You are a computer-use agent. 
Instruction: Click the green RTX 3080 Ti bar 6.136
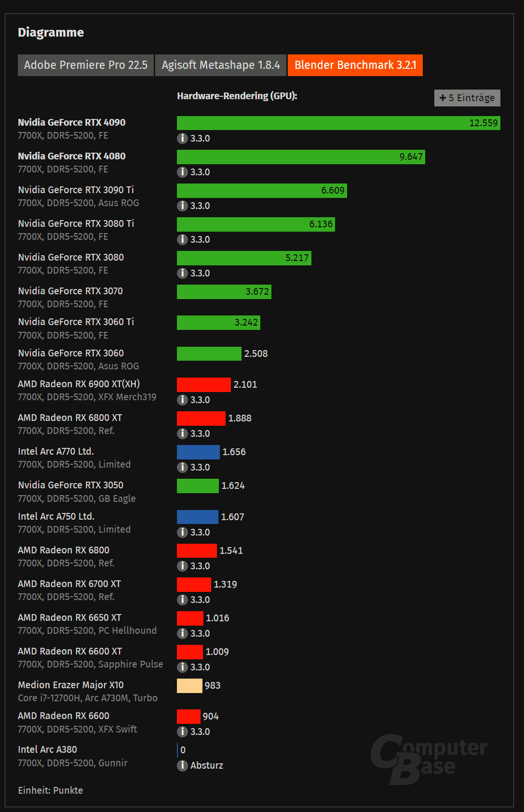[256, 224]
